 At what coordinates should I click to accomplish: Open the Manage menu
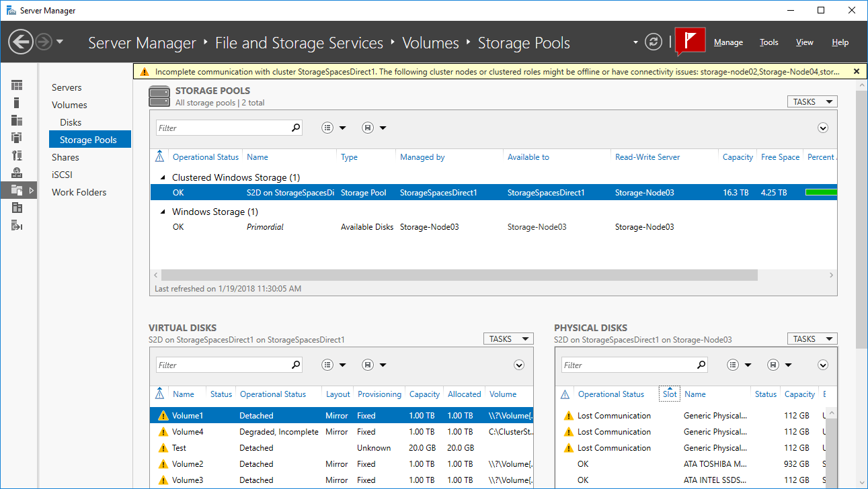(x=728, y=42)
